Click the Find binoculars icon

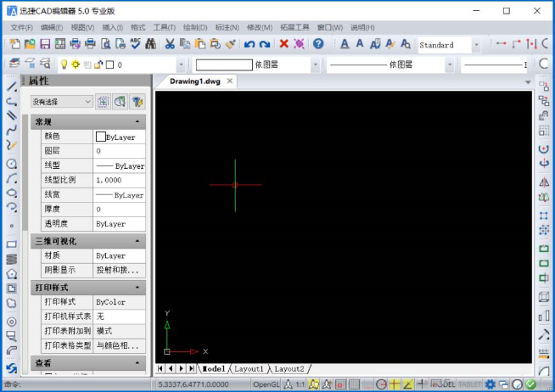pos(150,43)
